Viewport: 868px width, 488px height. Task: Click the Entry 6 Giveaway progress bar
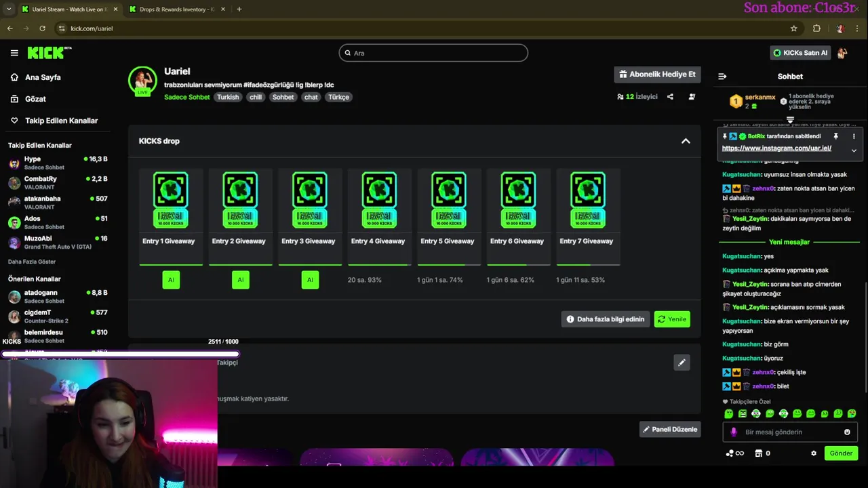pos(519,264)
